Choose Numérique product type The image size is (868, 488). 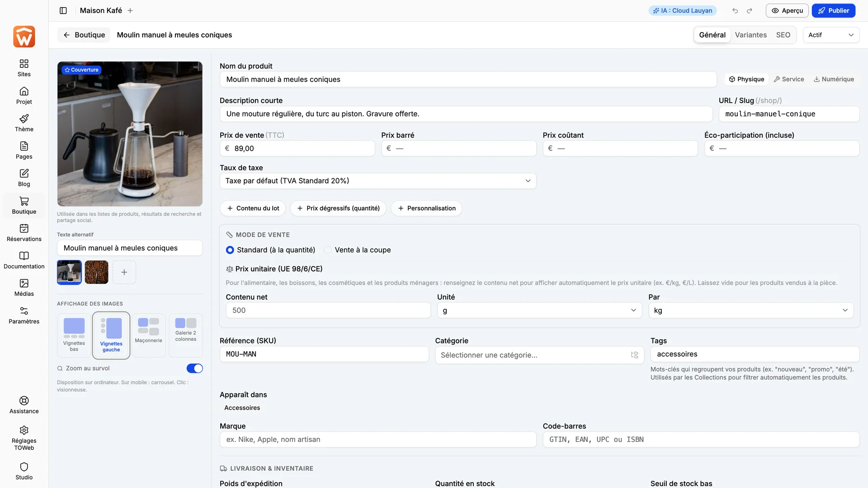tap(834, 79)
